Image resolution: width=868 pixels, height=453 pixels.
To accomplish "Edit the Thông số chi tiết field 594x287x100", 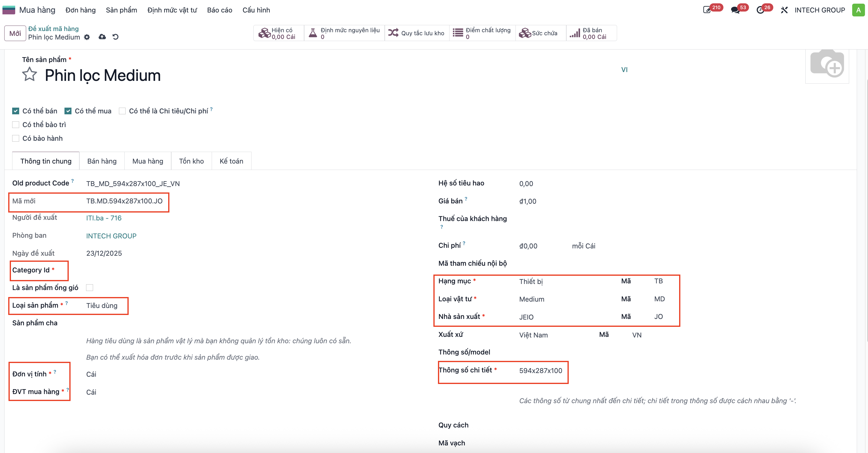I will tap(541, 371).
